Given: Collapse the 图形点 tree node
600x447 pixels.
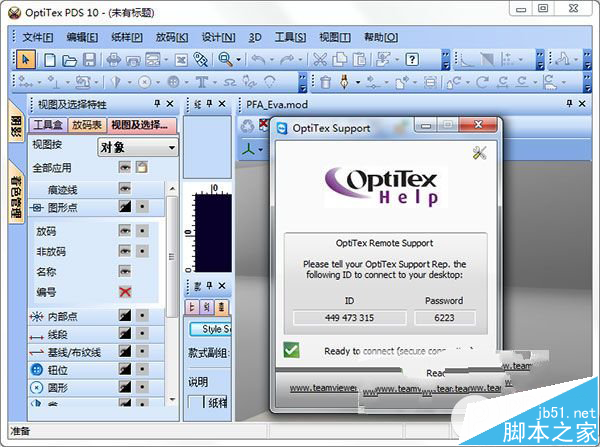Looking at the screenshot, I should [x=37, y=208].
